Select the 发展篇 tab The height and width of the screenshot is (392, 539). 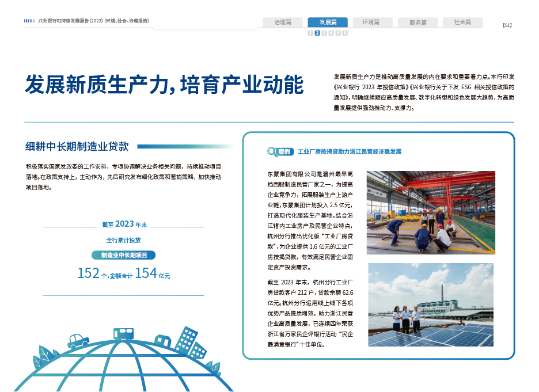click(x=327, y=22)
